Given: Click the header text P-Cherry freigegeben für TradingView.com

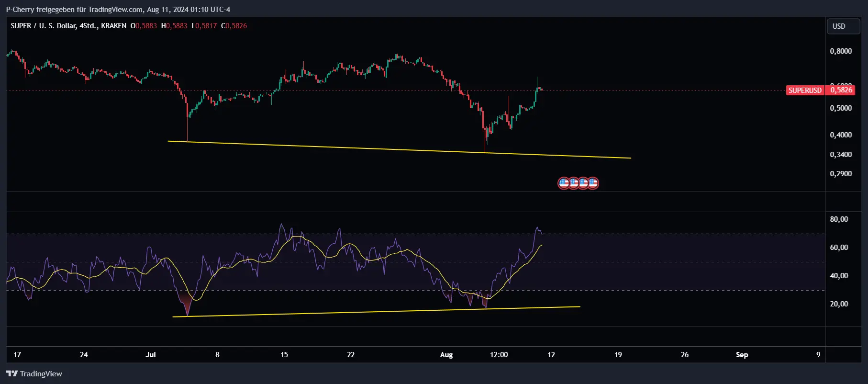Looking at the screenshot, I should click(x=74, y=10).
